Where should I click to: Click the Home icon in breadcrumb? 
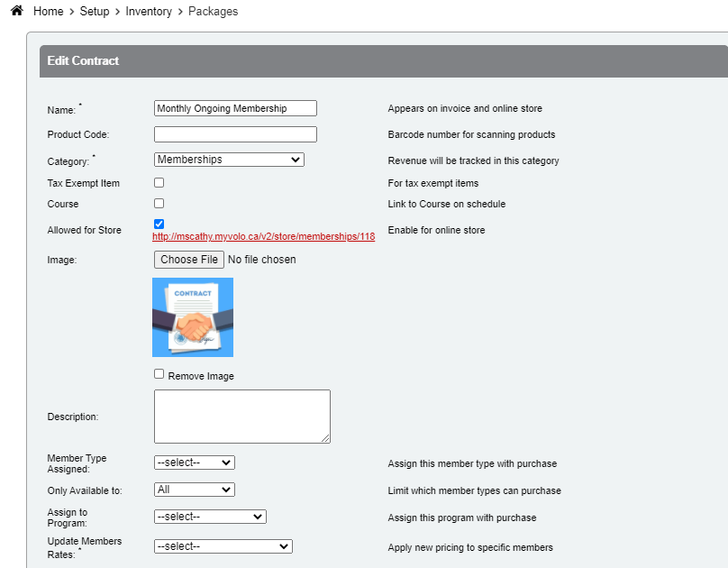point(16,12)
